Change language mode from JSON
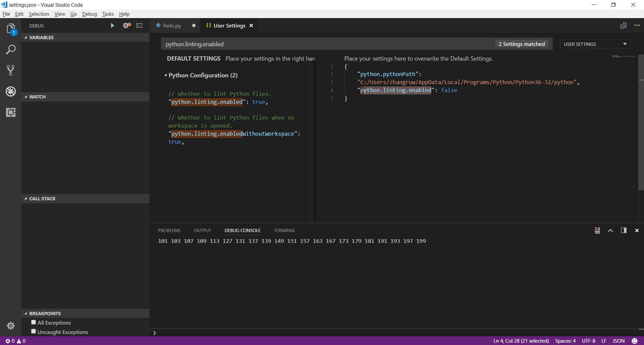The height and width of the screenshot is (345, 644). tap(619, 341)
